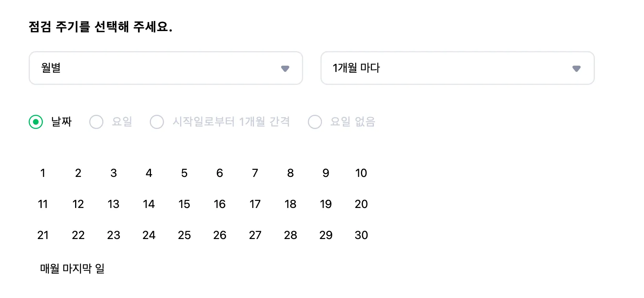
Task: Select day 15 of the month
Action: (184, 204)
